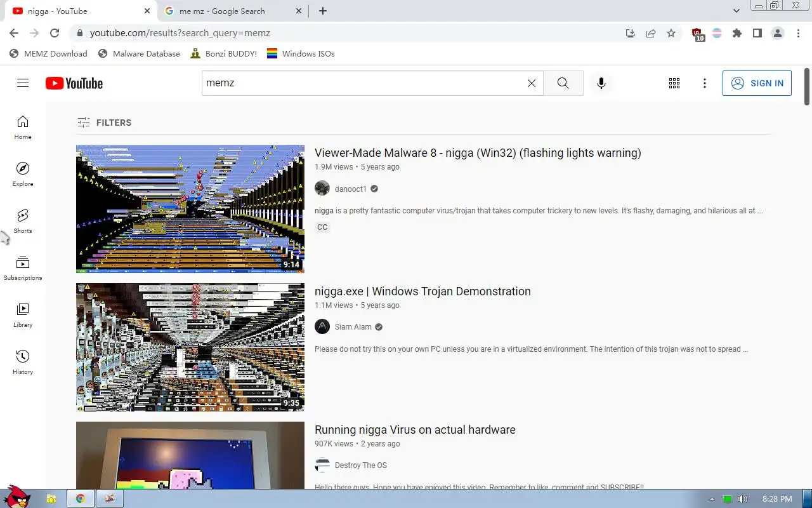This screenshot has height=508, width=812.
Task: Click the red extension icon with badge 10
Action: point(697,34)
